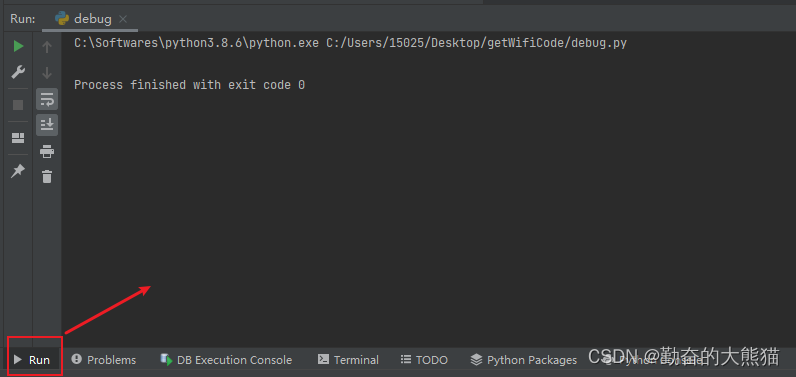Toggle scroll to end of output
Screen dimensions: 796x377
pos(47,125)
